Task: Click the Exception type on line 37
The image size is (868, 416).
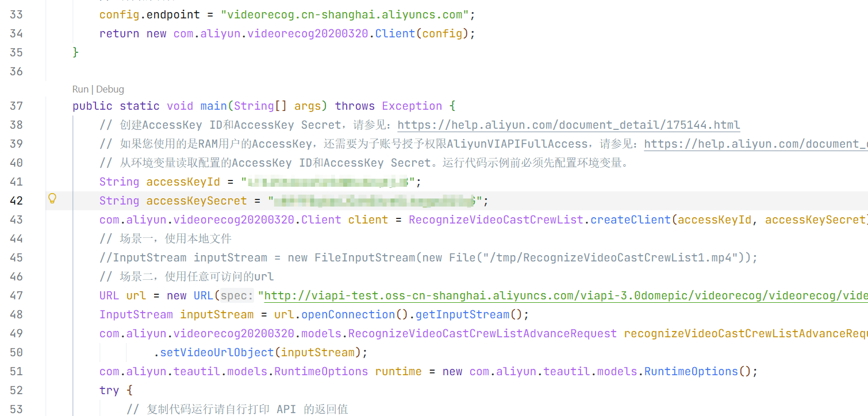Action: pos(412,106)
